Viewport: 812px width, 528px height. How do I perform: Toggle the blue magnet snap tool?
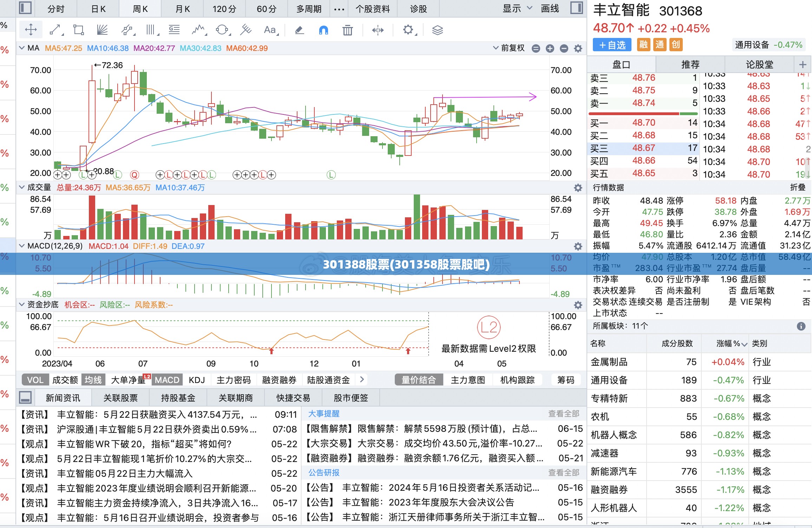(x=323, y=30)
